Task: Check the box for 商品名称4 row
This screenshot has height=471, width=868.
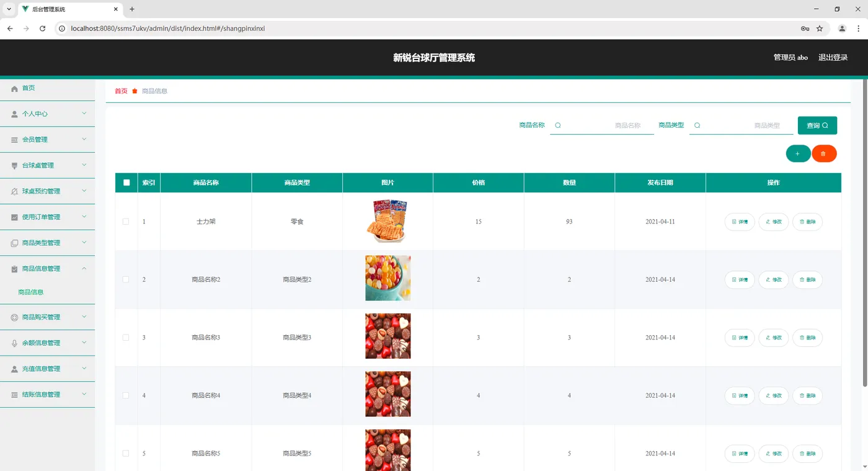Action: coord(126,396)
